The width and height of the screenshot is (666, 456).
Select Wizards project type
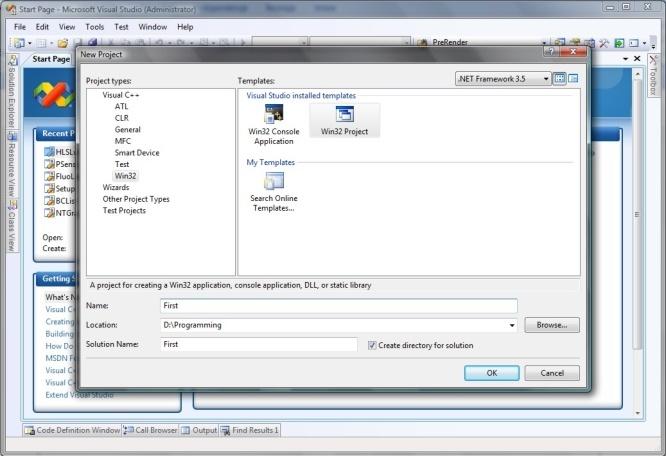116,187
